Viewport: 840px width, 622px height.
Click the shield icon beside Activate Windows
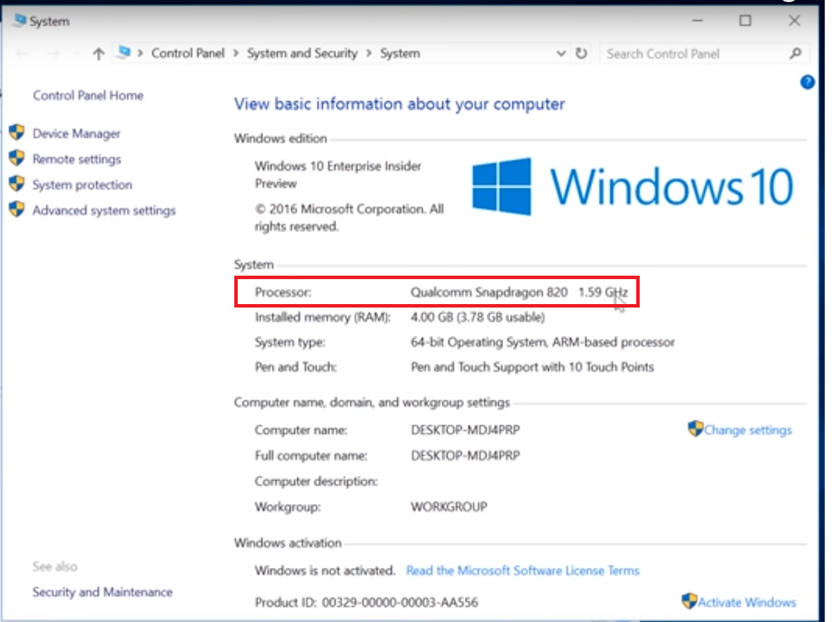coord(689,601)
